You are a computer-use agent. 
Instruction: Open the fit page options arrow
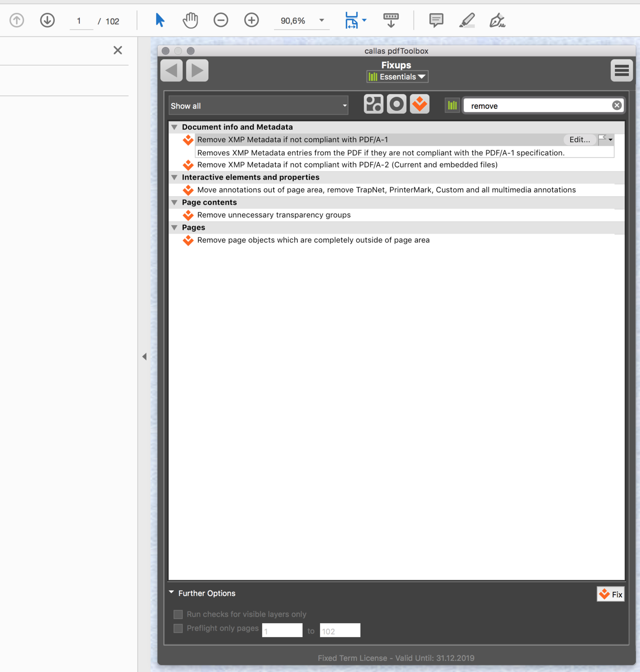point(364,20)
